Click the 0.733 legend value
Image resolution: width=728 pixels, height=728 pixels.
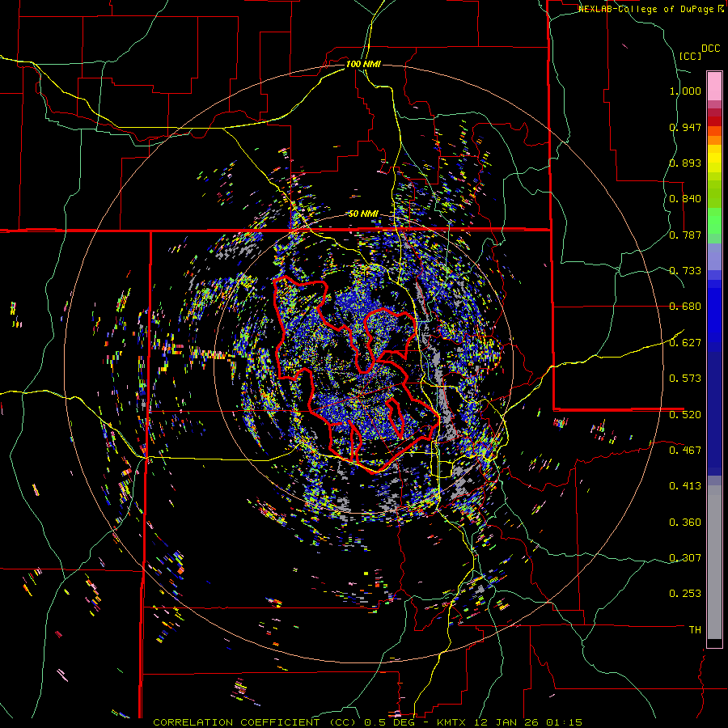[x=685, y=271]
